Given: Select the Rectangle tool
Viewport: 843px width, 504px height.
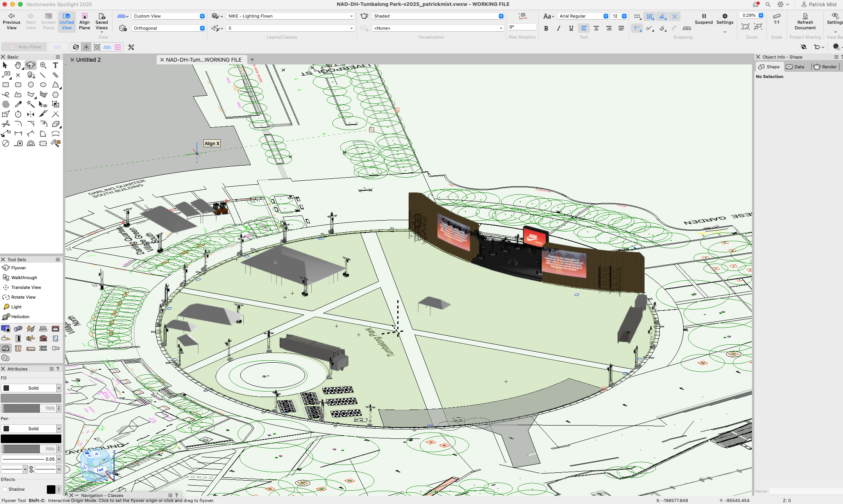Looking at the screenshot, I should pyautogui.click(x=5, y=85).
